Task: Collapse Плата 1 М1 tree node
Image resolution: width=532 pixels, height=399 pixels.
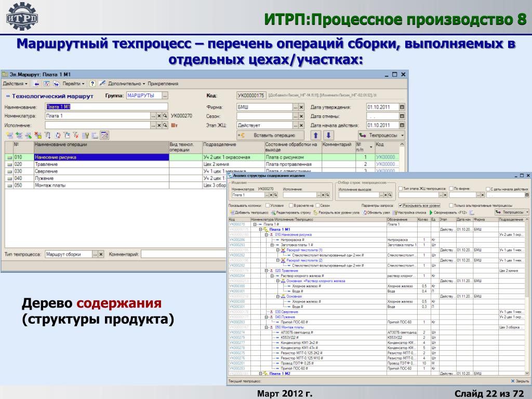Action: (261, 229)
